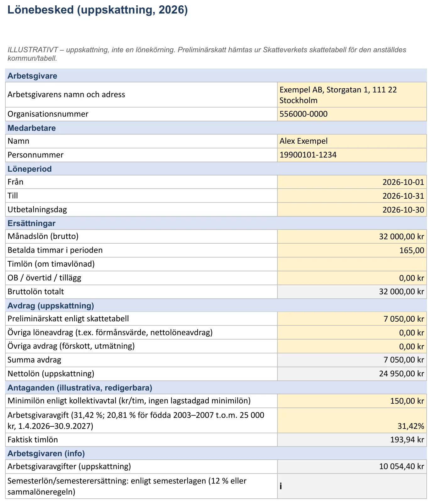Select the 'Betalda timmar i perioden' label

coord(55,250)
